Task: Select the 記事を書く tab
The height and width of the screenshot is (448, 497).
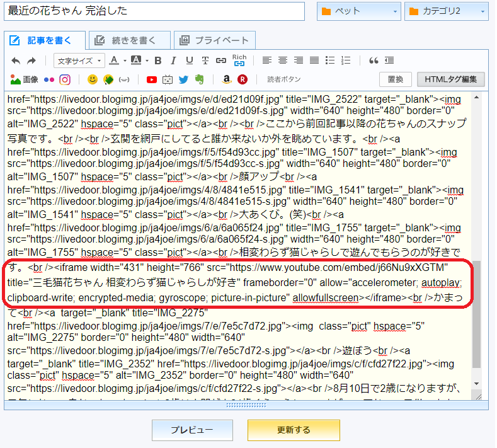Action: pos(45,40)
